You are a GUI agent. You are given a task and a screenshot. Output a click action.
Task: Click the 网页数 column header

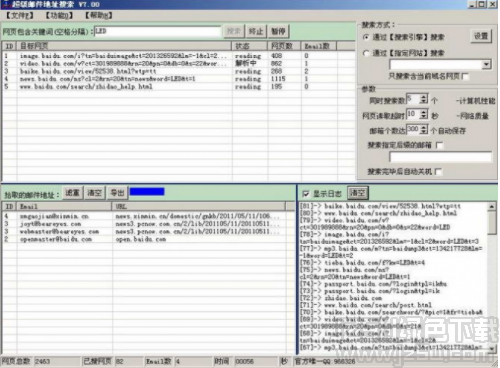[x=284, y=46]
